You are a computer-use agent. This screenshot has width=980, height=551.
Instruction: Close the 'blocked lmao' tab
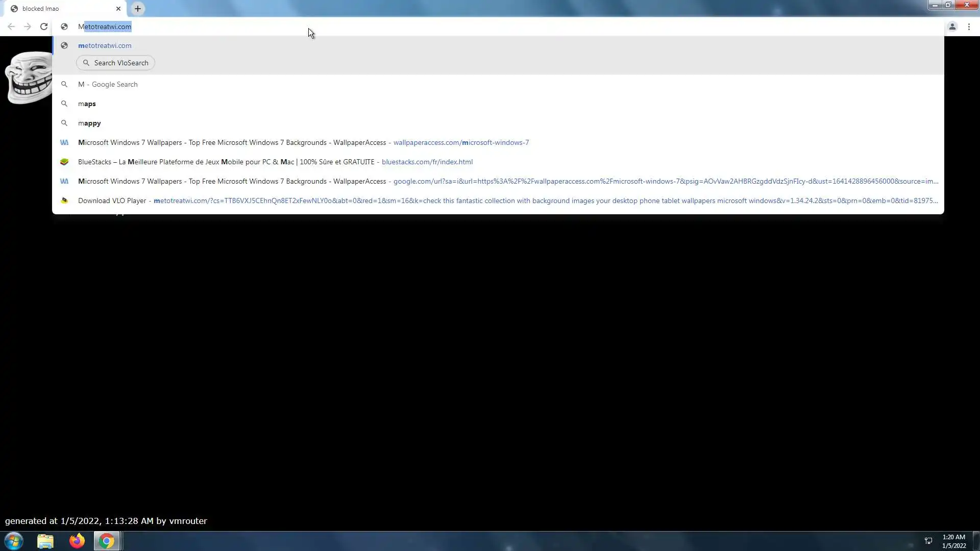[x=118, y=9]
